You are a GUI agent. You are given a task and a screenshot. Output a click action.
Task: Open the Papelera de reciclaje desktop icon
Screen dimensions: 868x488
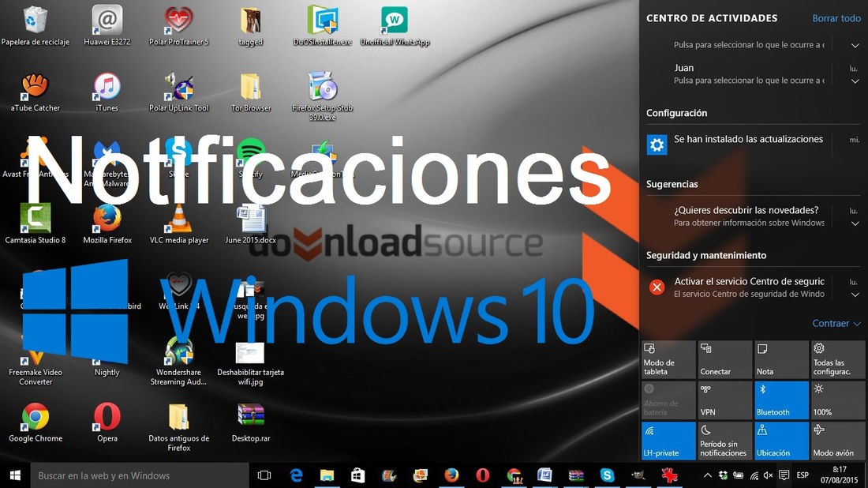click(36, 25)
